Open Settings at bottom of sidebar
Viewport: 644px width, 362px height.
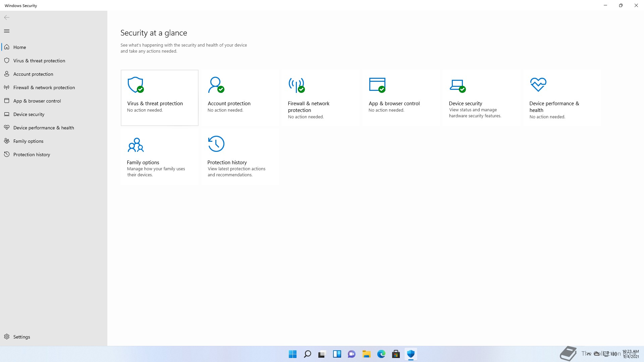[x=54, y=337]
